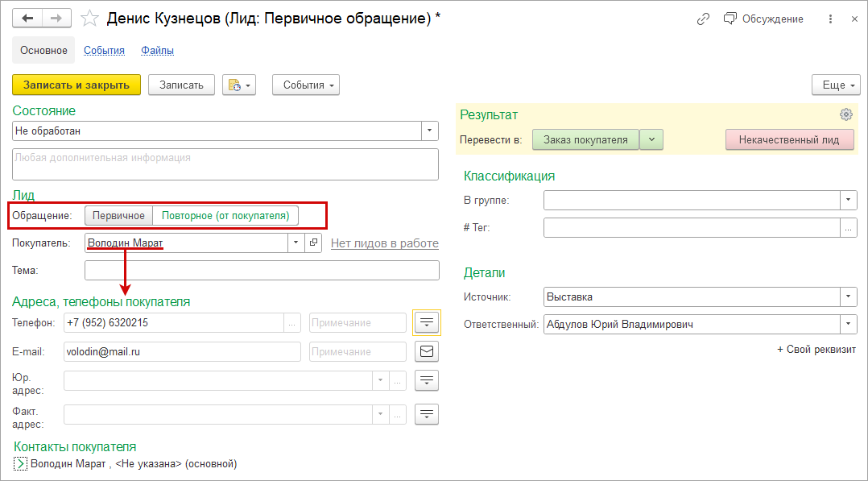Mark as Некачественный лид
Viewport: 868px width, 481px height.
point(789,139)
